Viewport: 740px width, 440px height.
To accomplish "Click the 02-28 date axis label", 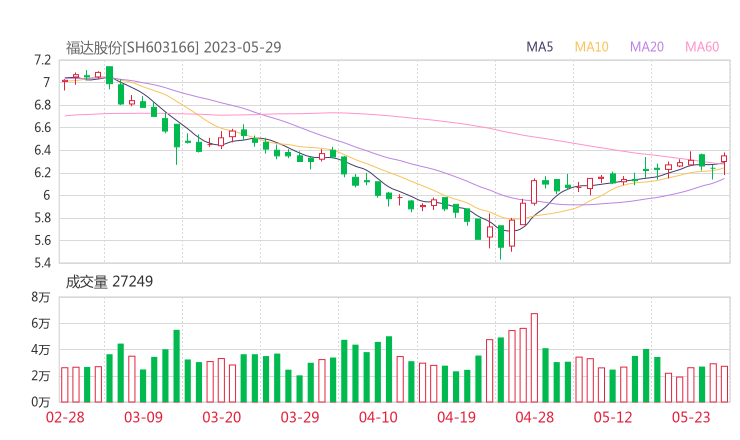I will pyautogui.click(x=65, y=417).
